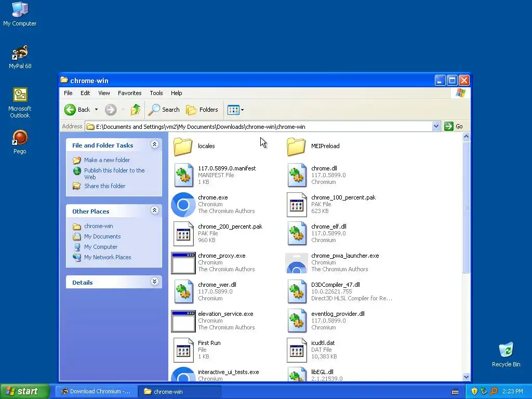532x399 pixels.
Task: Select the icudtl.dat file icon
Action: (x=297, y=350)
